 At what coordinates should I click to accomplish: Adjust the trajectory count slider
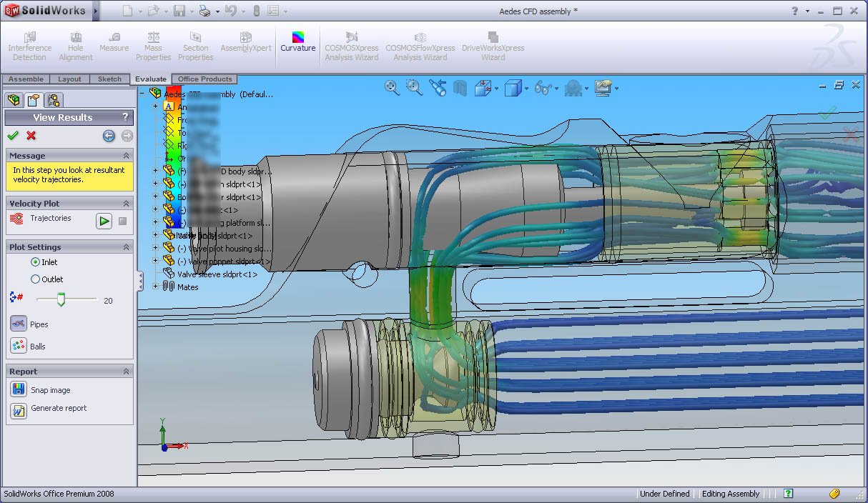point(61,300)
